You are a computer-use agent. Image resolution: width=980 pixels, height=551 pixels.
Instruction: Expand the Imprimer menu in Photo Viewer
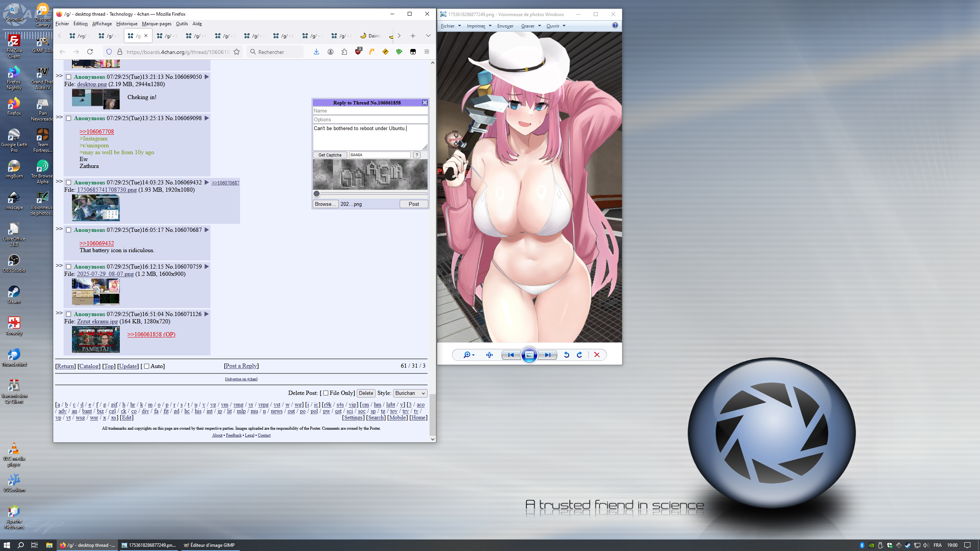click(479, 26)
